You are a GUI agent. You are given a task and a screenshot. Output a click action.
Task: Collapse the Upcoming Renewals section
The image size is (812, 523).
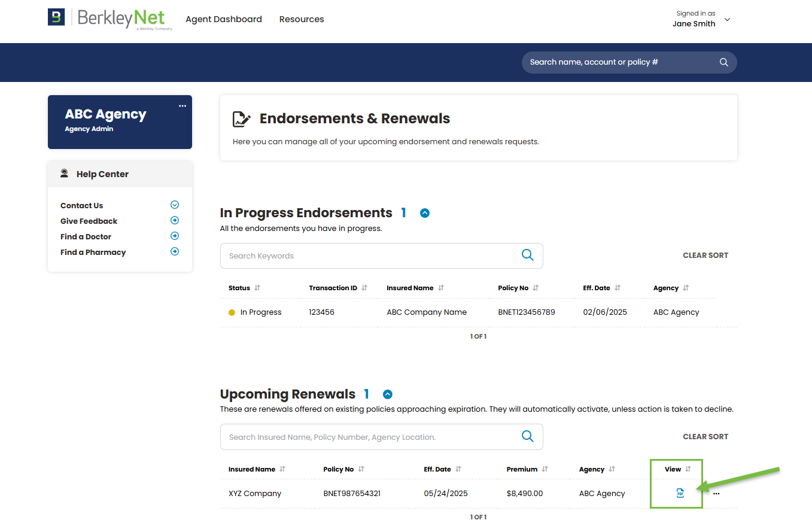(x=388, y=394)
